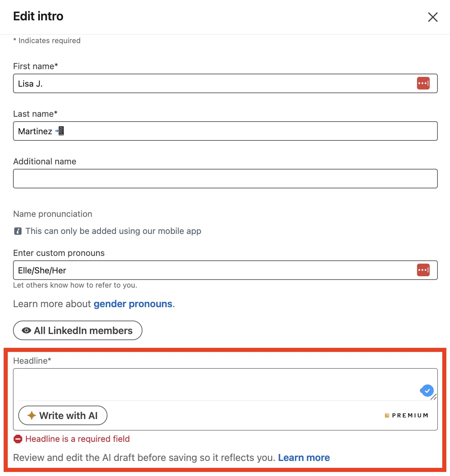The height and width of the screenshot is (476, 450).
Task: Open the gender pronouns link
Action: [x=133, y=304]
